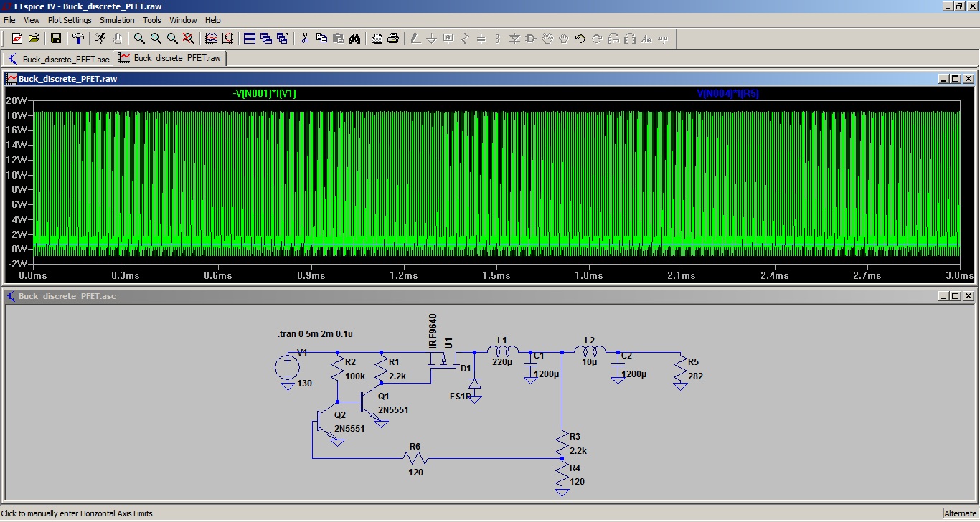Screen dimensions: 980x522
Task: Click the Open folder icon
Action: pos(34,39)
